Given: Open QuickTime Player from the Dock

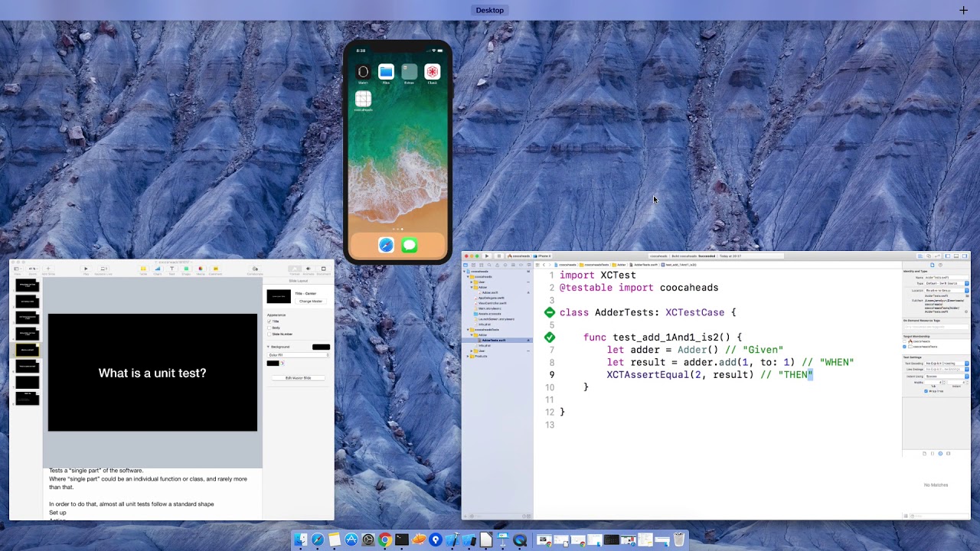Looking at the screenshot, I should pyautogui.click(x=520, y=540).
